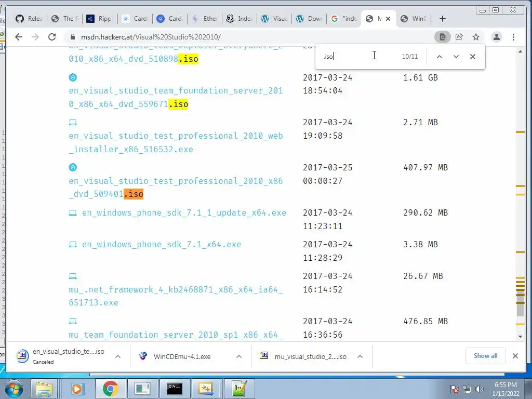Screen dimensions: 532x399
Task: Click the 1.61 GB size value
Action: click(420, 78)
